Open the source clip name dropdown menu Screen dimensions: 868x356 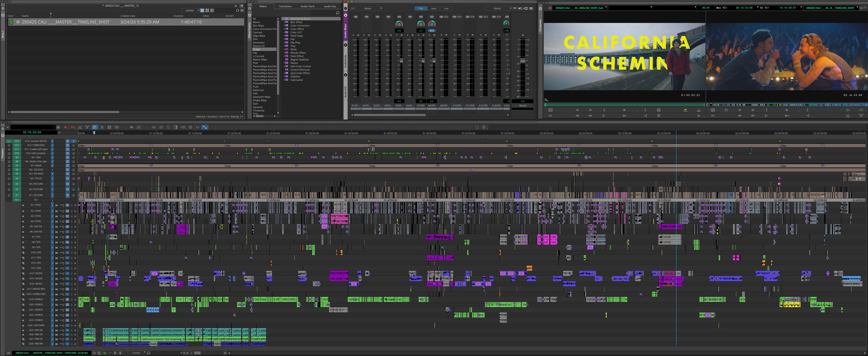[x=580, y=8]
